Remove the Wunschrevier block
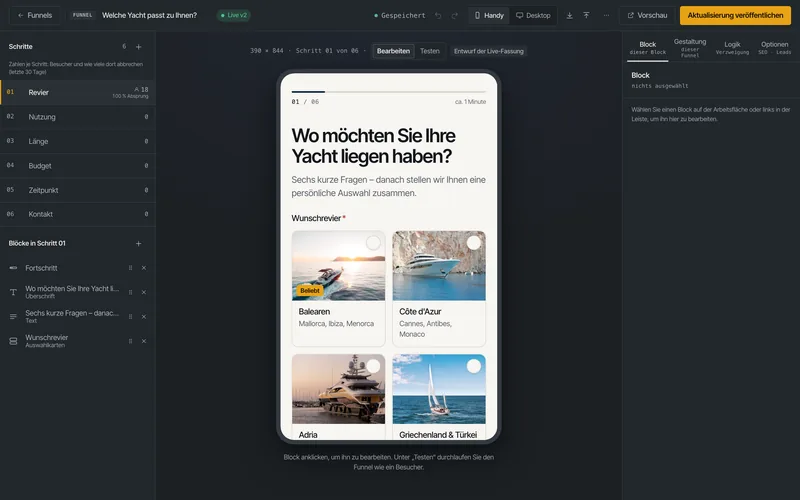 coord(144,341)
